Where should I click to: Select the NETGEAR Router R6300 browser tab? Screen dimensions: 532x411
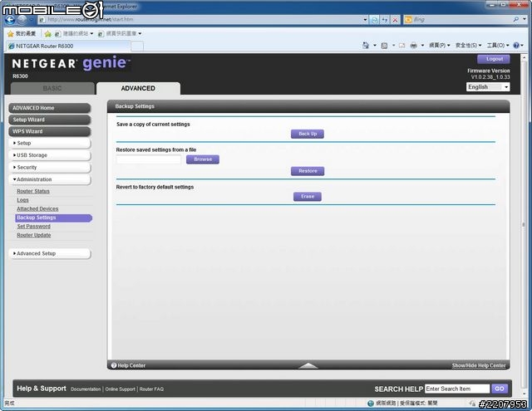click(x=68, y=46)
